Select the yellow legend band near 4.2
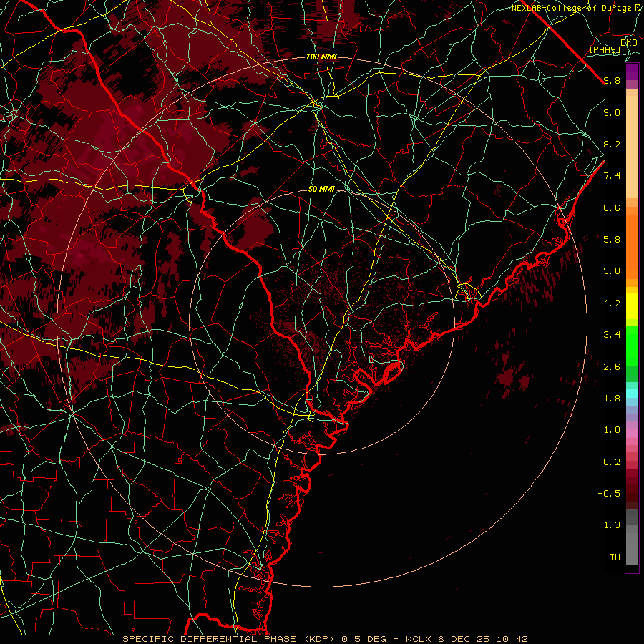This screenshot has height=644, width=644. [x=632, y=306]
